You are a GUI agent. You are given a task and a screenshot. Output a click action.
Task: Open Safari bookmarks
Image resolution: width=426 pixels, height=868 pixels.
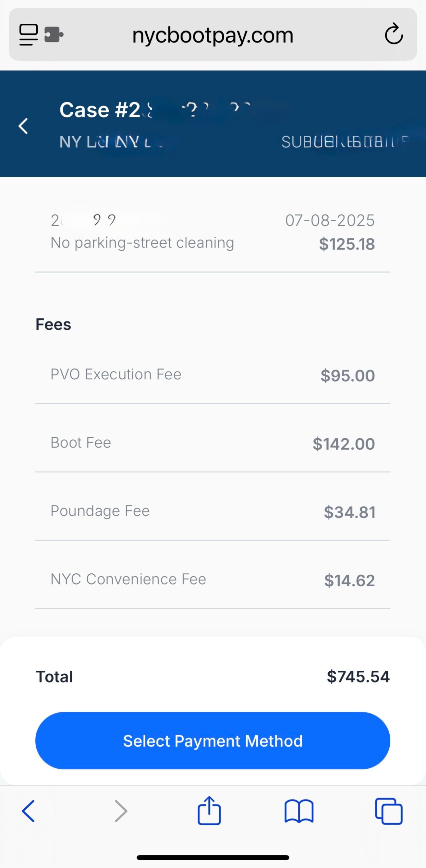coord(299,811)
